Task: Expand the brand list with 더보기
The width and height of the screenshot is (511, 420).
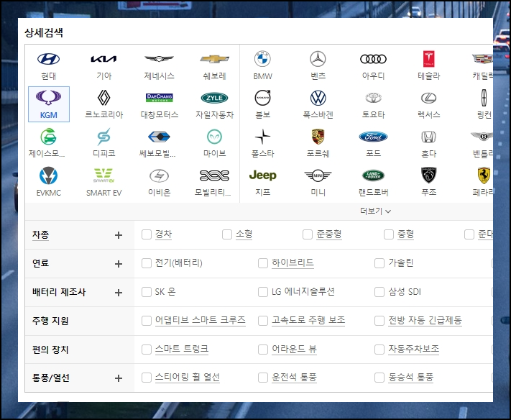Action: [x=375, y=211]
